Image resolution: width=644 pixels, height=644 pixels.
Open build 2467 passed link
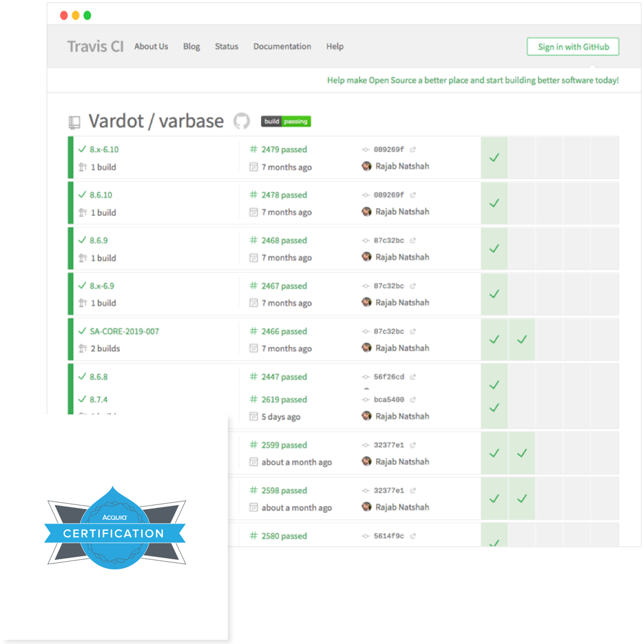284,286
